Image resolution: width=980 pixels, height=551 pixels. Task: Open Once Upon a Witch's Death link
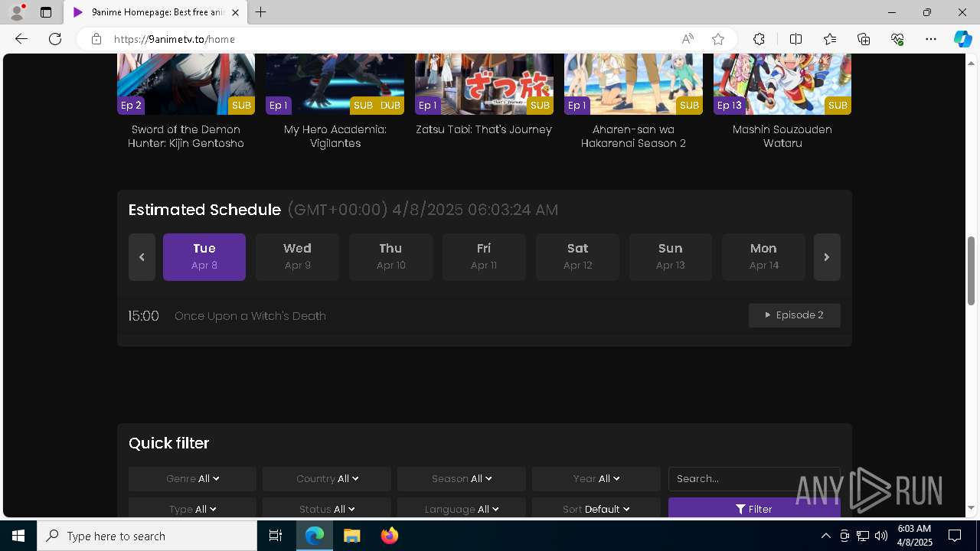(x=250, y=316)
